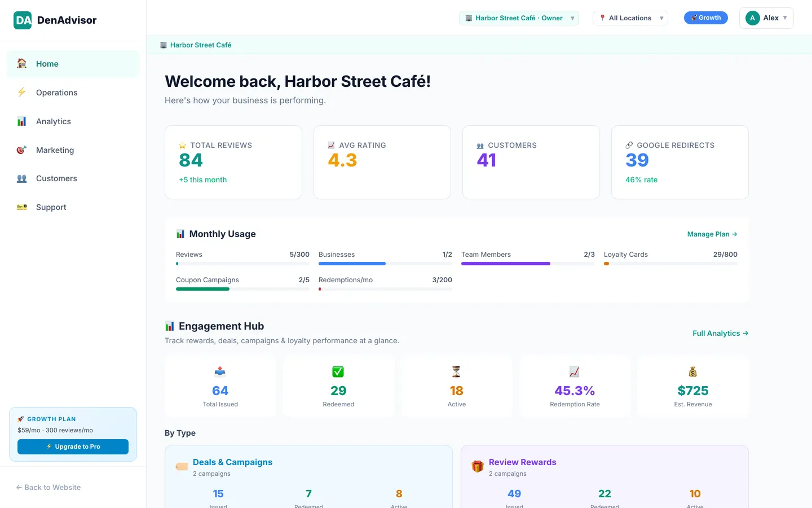This screenshot has width=812, height=508.
Task: Click the Home house icon in sidebar
Action: [x=21, y=64]
